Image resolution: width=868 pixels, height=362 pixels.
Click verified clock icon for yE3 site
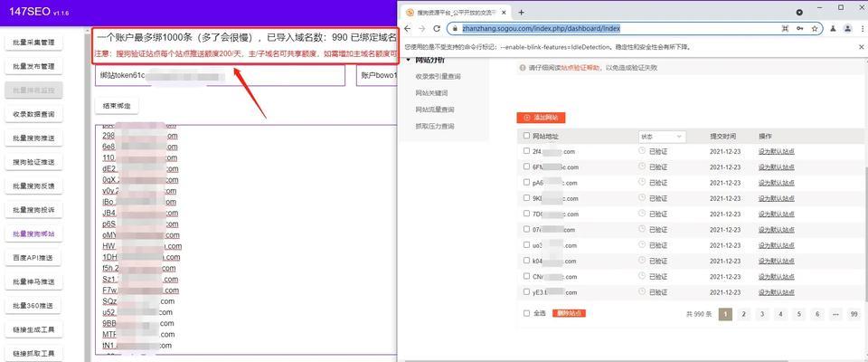point(642,291)
